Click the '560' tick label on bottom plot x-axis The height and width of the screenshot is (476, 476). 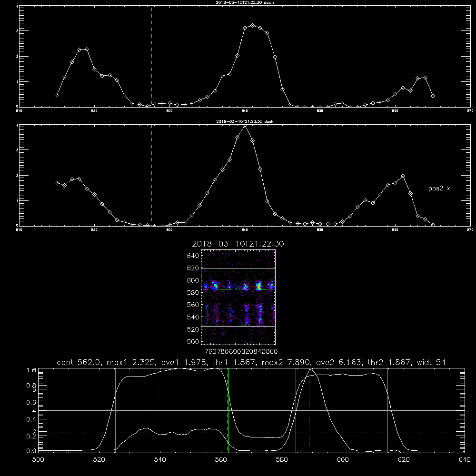221,460
